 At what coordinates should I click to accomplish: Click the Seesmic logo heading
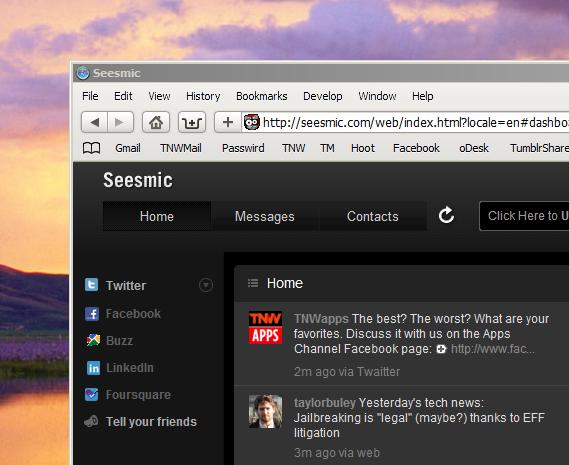138,180
